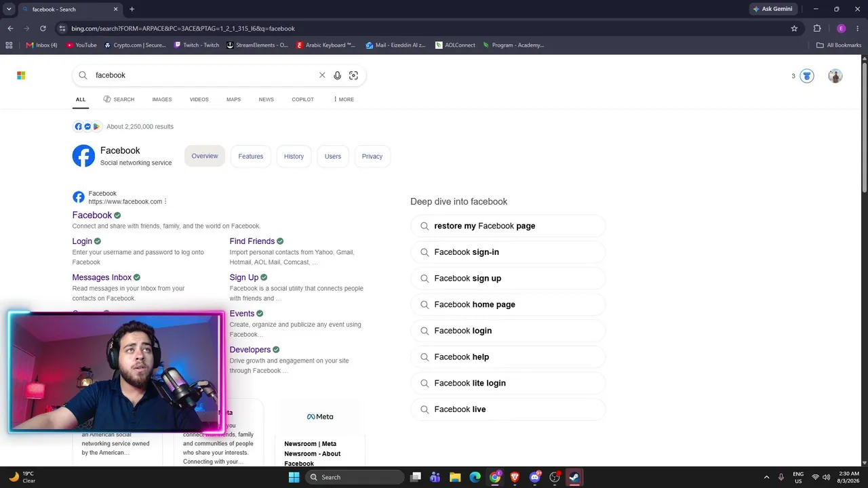Open the Messages Inbox sitelink
Image resolution: width=868 pixels, height=488 pixels.
coord(102,277)
